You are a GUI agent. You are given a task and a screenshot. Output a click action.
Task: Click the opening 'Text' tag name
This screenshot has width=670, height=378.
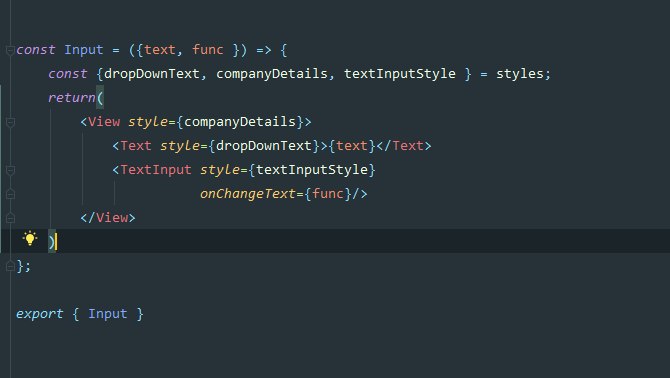[136, 146]
